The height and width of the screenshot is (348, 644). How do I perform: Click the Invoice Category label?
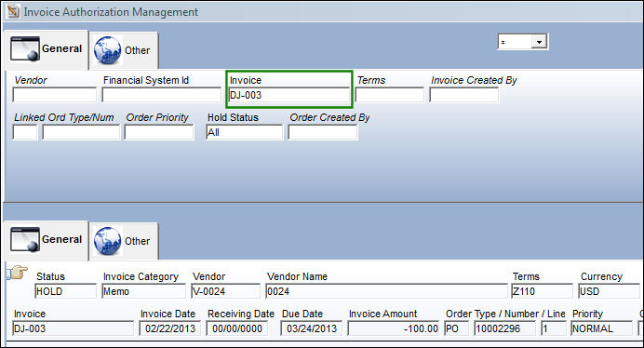[141, 277]
